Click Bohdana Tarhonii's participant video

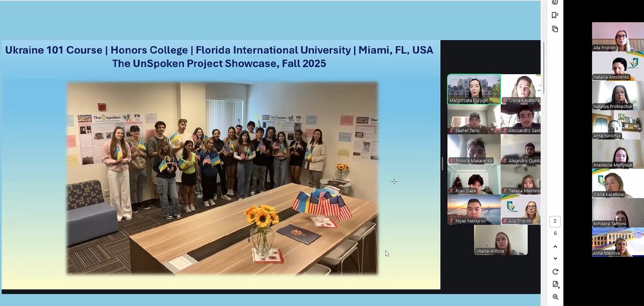(617, 212)
